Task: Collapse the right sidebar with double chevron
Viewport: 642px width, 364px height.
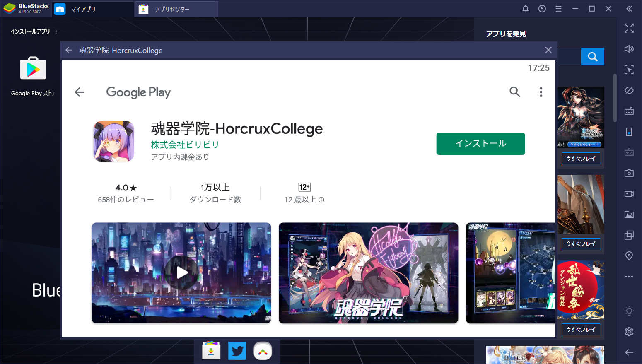Action: tap(629, 9)
